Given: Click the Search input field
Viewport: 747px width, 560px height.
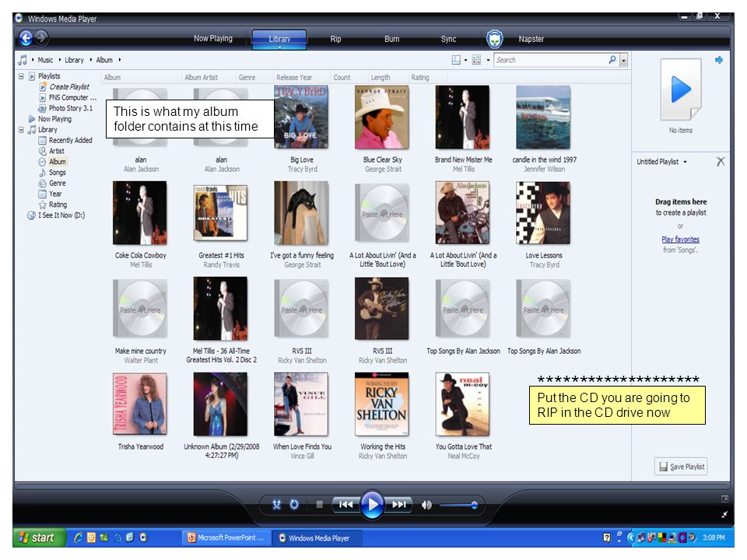Looking at the screenshot, I should tap(551, 60).
